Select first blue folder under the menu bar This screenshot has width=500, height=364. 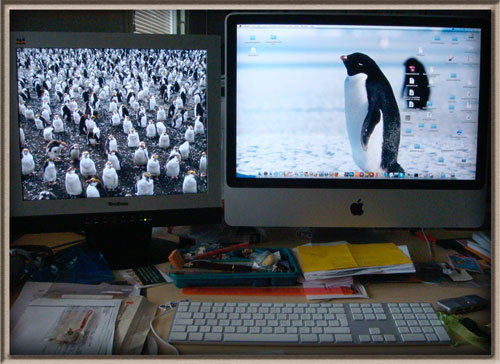[x=252, y=38]
